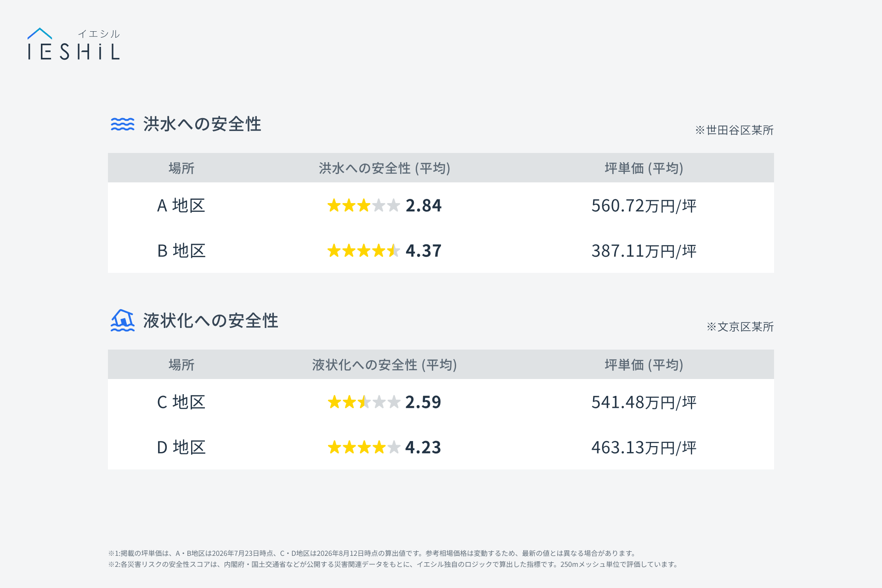Click the flooded house icon beside 液状化への安全性
Screen dimensions: 882x588
click(x=123, y=320)
